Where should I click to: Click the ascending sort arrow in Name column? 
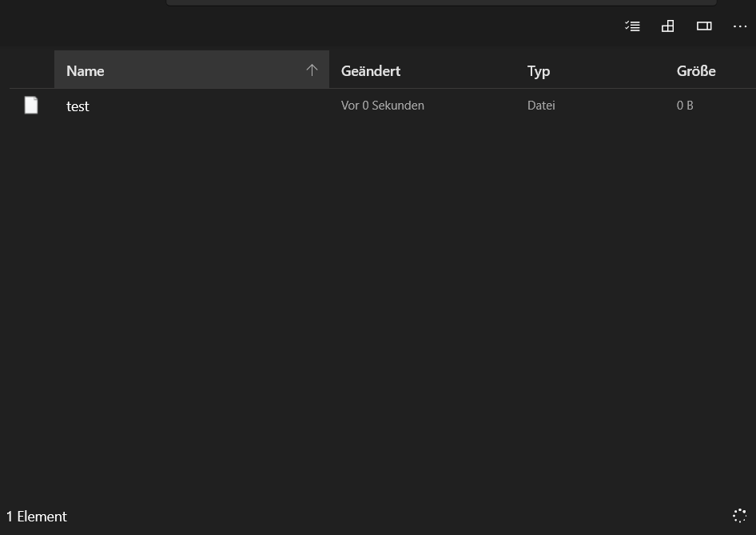pyautogui.click(x=312, y=70)
